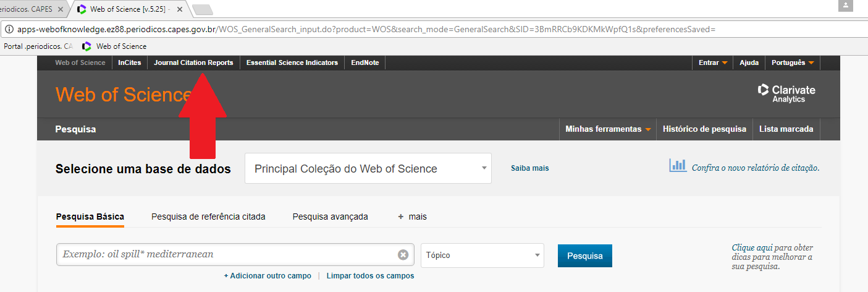This screenshot has height=292, width=868.
Task: Open the Ajuda help link
Action: pyautogui.click(x=749, y=62)
